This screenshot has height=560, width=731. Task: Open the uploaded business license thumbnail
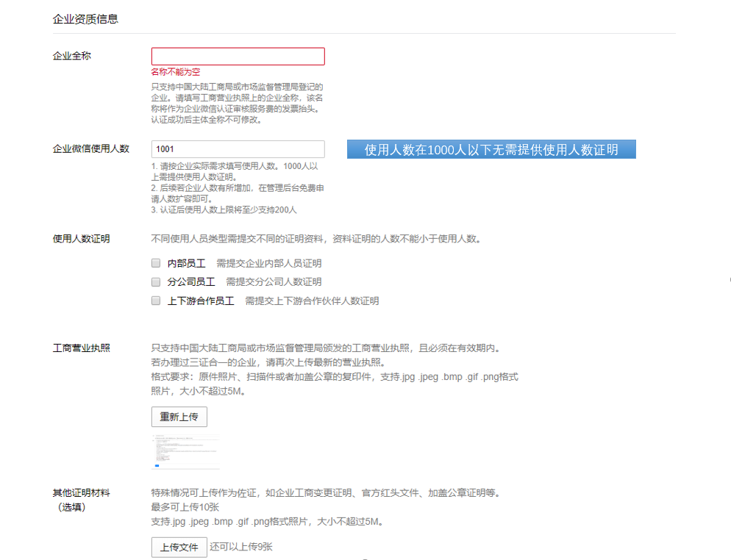(x=185, y=451)
